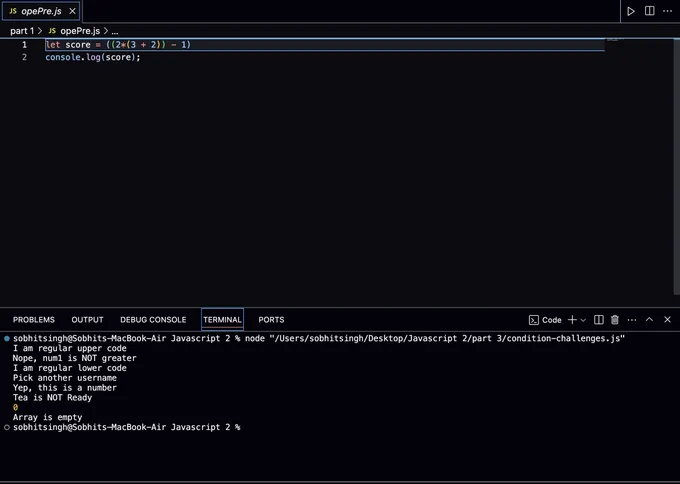The image size is (680, 484).
Task: Click the console.log(score) line
Action: pos(93,57)
